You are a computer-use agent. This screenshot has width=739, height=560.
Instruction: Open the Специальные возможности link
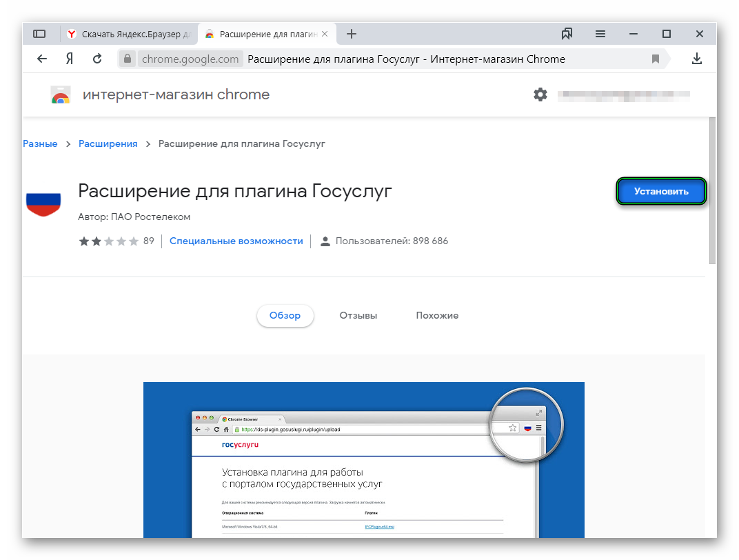point(236,241)
